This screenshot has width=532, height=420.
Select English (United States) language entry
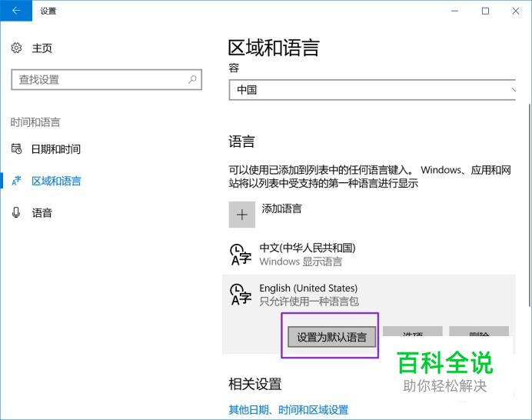[x=369, y=295]
